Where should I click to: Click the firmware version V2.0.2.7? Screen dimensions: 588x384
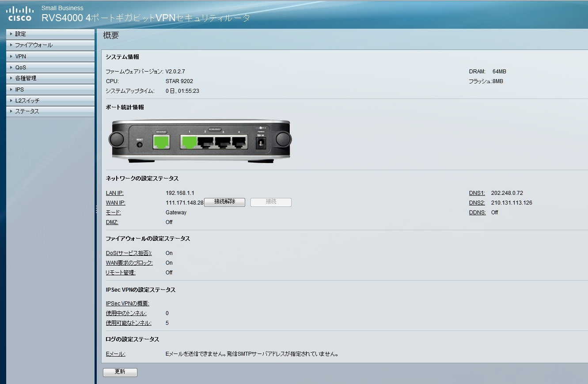(175, 72)
